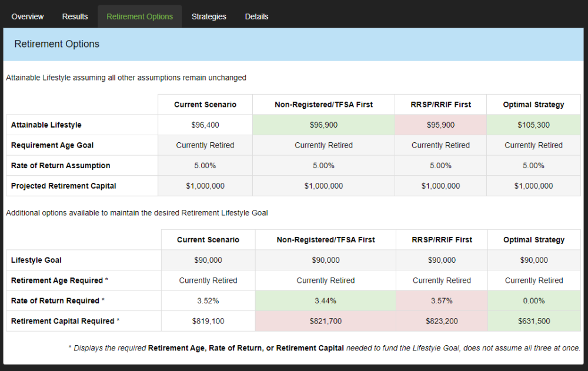Select the $105,300 Optimal Strategy lifestyle value
Screen dimensions: 588x371
click(533, 125)
